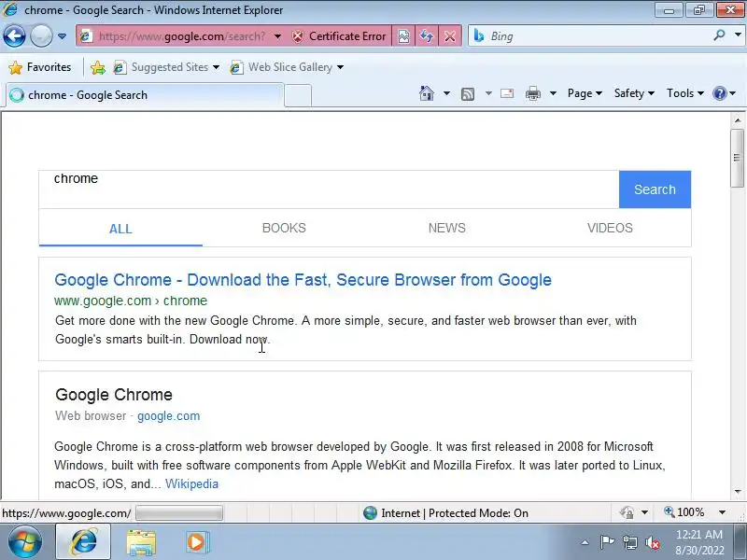Switch to the NEWS tab
Image resolution: width=747 pixels, height=560 pixels.
click(447, 228)
